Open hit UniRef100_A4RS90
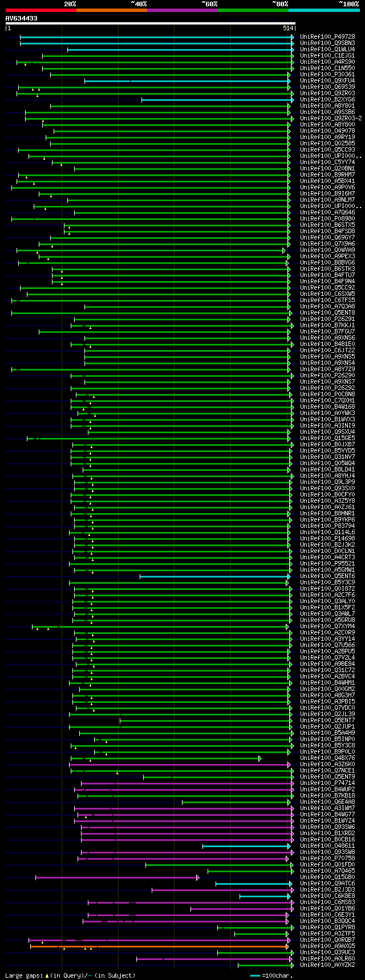 (327, 62)
